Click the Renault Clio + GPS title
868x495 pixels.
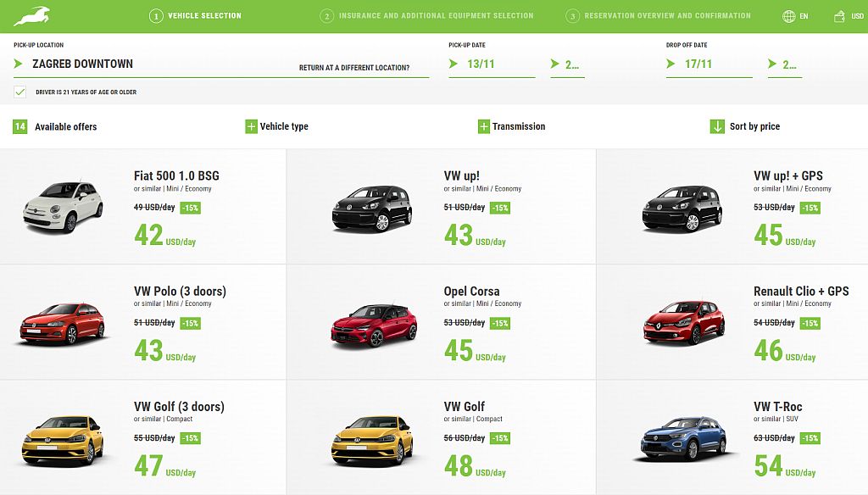[x=800, y=291]
